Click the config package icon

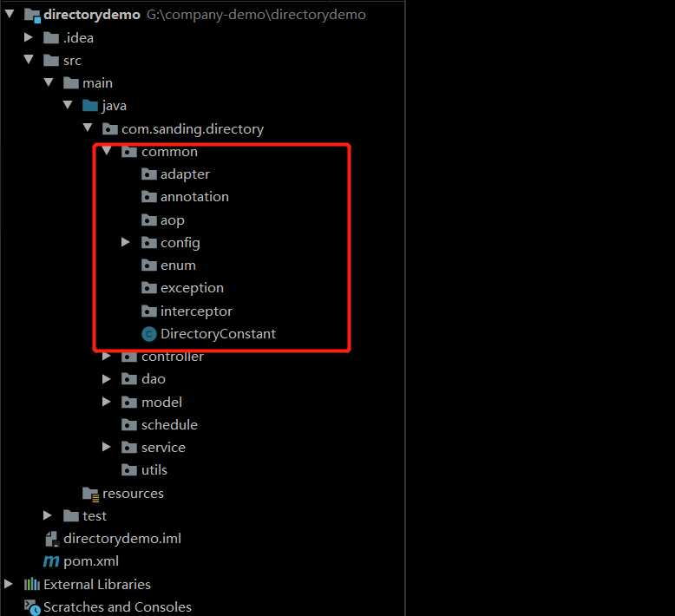(149, 243)
